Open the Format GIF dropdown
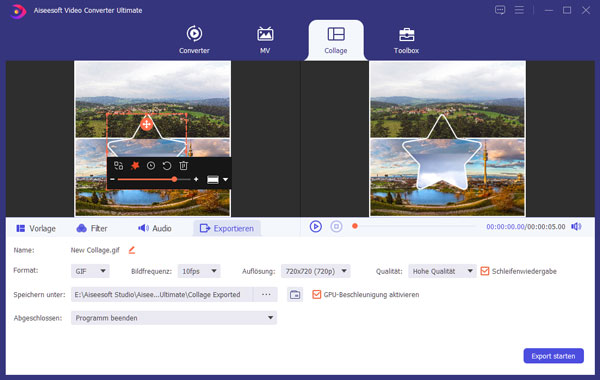 90,271
